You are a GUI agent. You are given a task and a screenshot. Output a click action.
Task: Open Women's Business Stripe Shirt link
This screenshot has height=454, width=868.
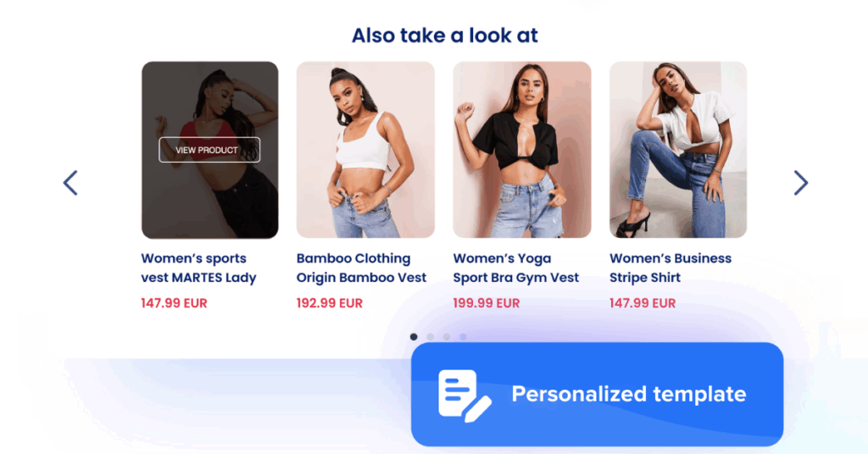point(670,268)
